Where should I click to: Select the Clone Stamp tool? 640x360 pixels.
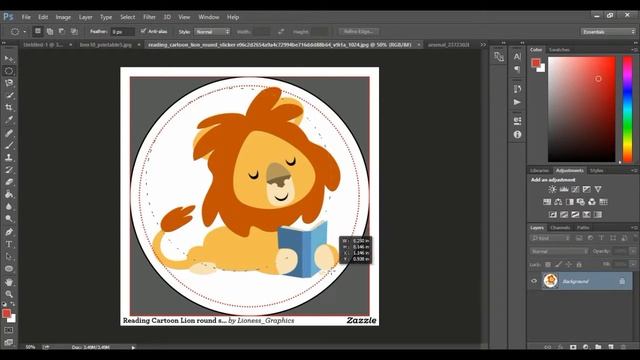pos(9,158)
